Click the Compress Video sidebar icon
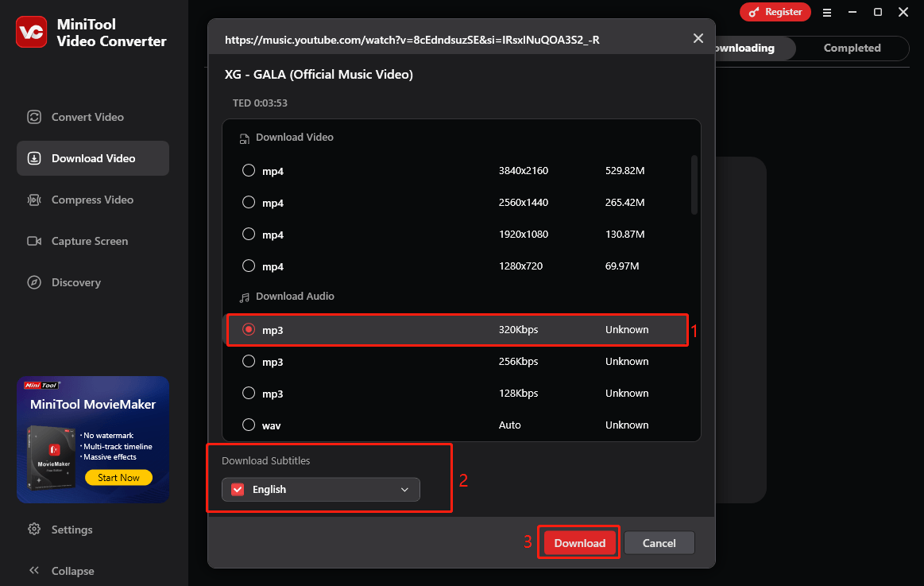The width and height of the screenshot is (924, 586). click(34, 200)
